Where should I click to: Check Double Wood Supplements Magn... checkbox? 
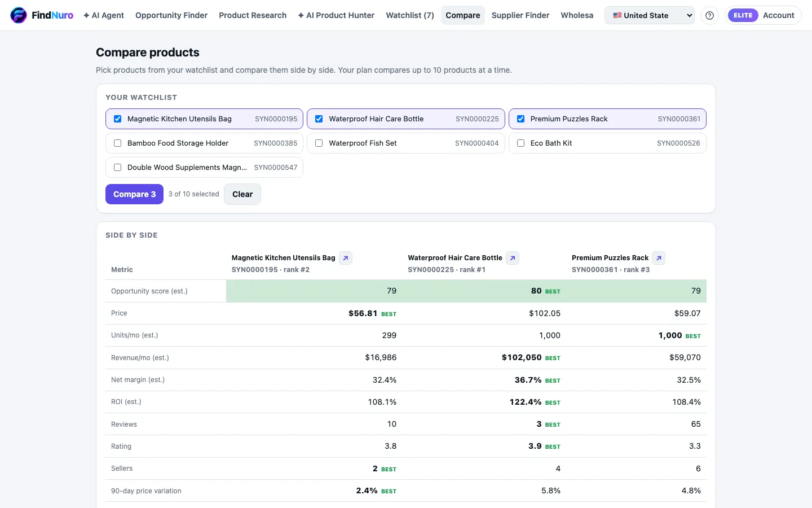tap(117, 168)
